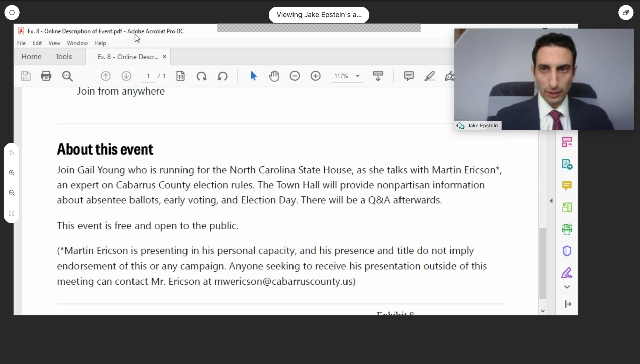640x364 pixels.
Task: Go to previous page arrow
Action: (106, 76)
